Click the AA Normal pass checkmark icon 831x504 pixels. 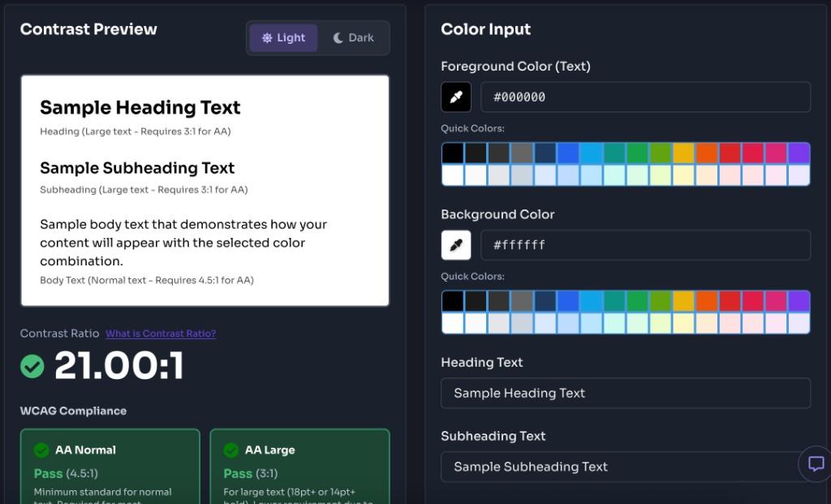(41, 450)
